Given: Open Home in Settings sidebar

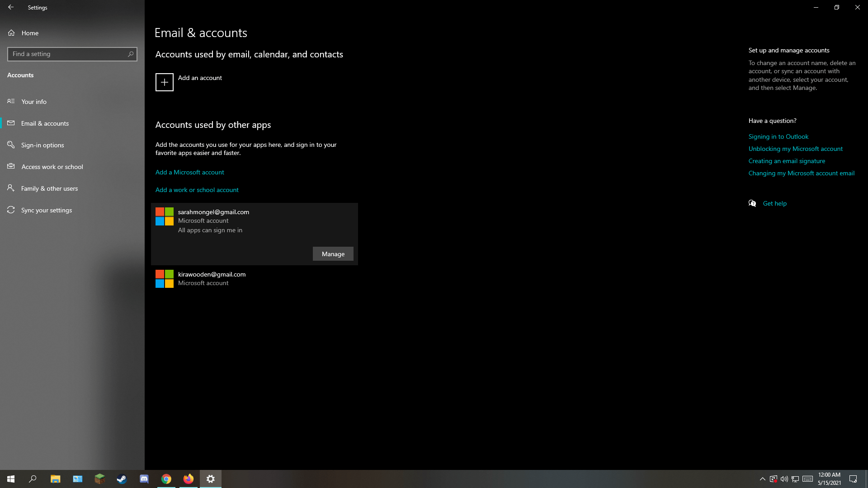Looking at the screenshot, I should (30, 33).
